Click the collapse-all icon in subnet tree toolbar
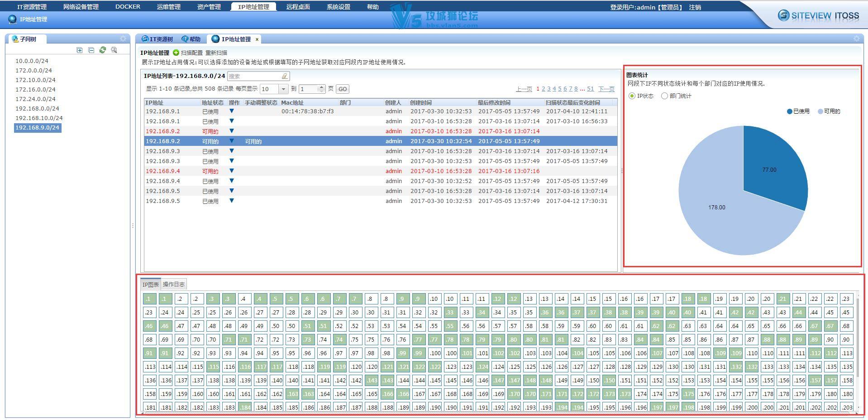This screenshot has height=420, width=868. [x=91, y=50]
